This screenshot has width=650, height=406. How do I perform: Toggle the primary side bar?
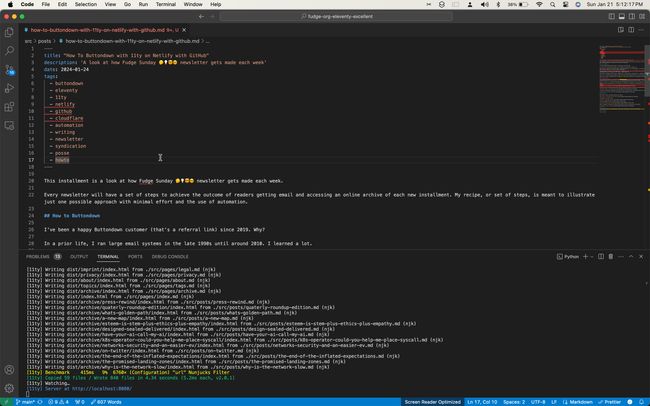[x=611, y=17]
